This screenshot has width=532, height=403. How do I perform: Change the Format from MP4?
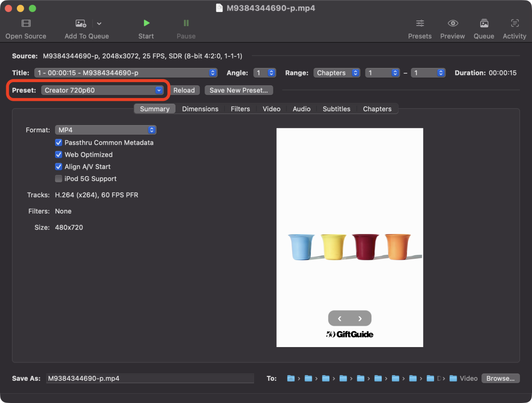click(x=106, y=130)
